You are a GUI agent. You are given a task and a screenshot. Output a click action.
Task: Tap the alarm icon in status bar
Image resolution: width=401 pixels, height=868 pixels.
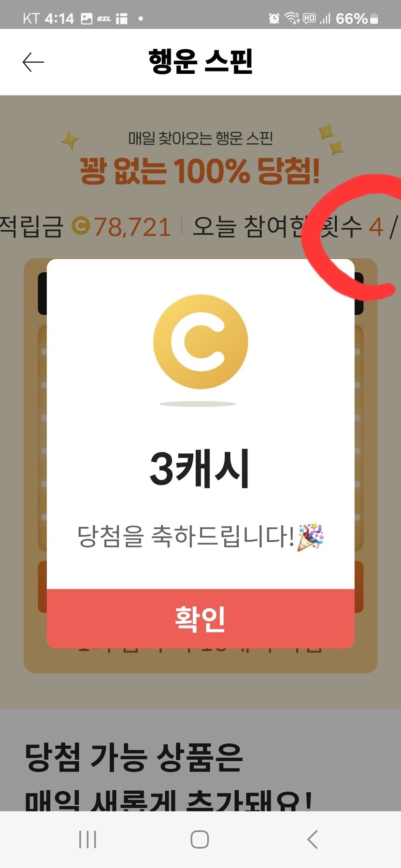pos(274,18)
